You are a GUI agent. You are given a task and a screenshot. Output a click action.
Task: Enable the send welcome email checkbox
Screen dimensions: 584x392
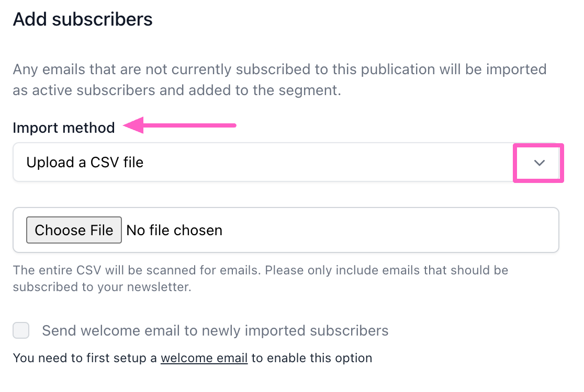[21, 330]
